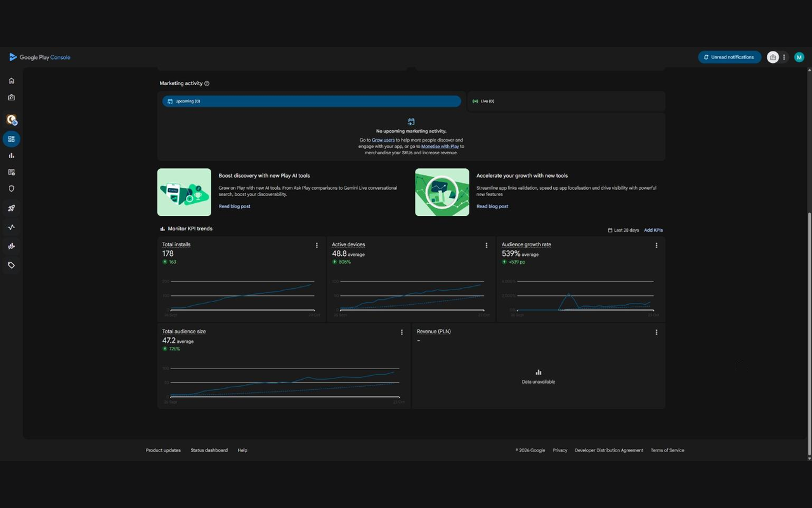Open the Grow users chart sidebar icon
Viewport: 812px width, 508px height.
tap(11, 246)
